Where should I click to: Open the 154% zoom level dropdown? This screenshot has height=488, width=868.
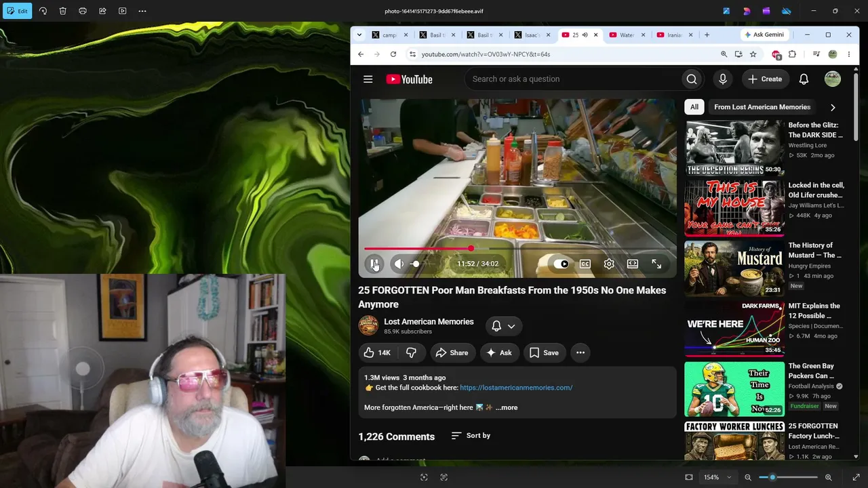tap(718, 477)
